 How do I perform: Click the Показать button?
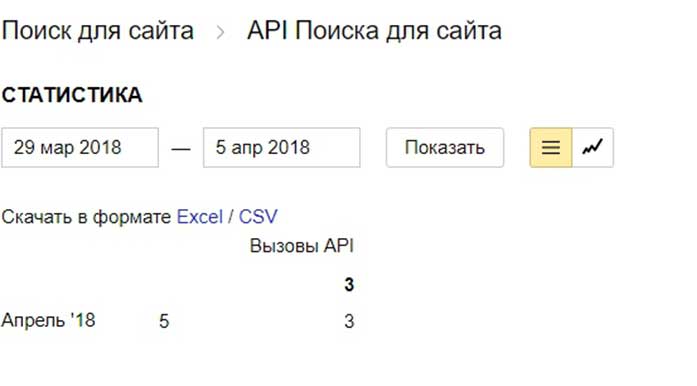click(x=445, y=148)
